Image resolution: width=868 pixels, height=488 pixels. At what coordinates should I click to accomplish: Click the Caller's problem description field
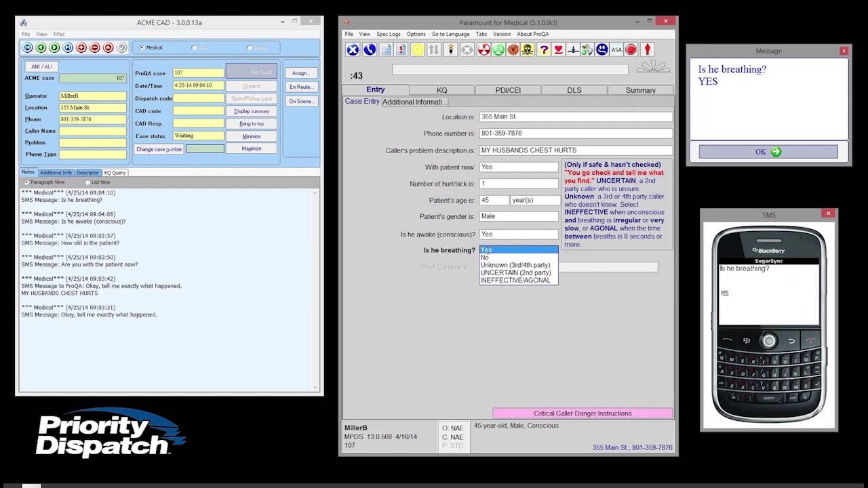pos(576,150)
